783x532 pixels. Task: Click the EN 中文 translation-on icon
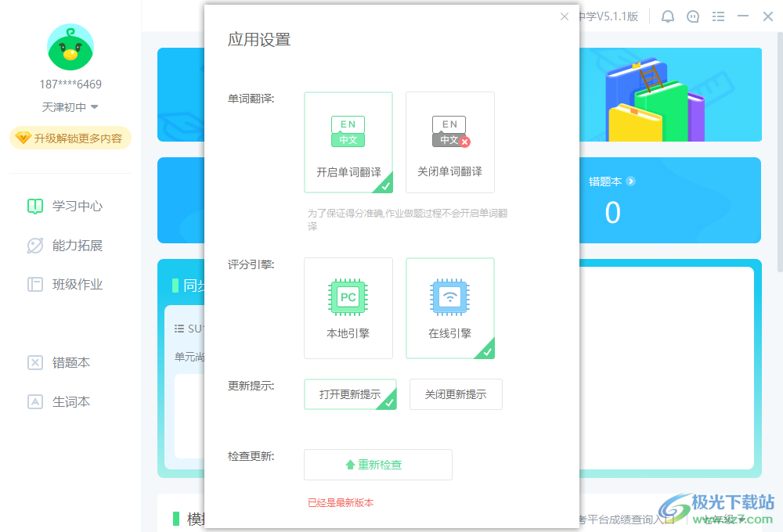tap(348, 131)
